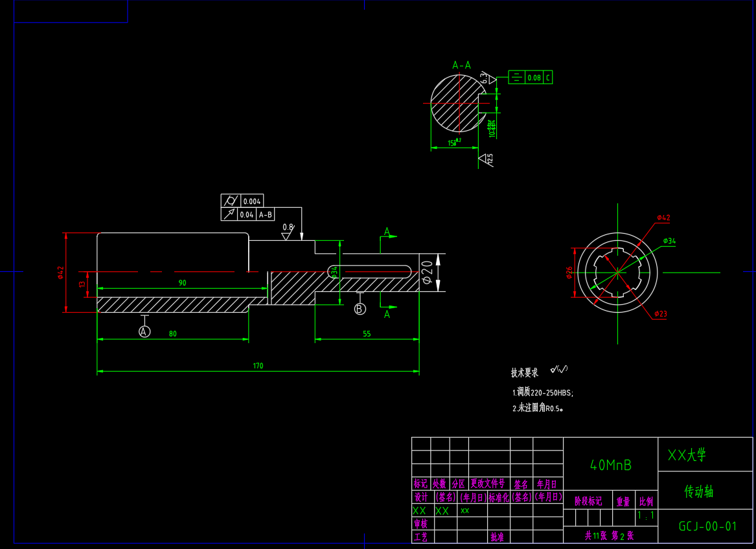The image size is (756, 549).
Task: Click the datum A circle symbol
Action: (144, 331)
